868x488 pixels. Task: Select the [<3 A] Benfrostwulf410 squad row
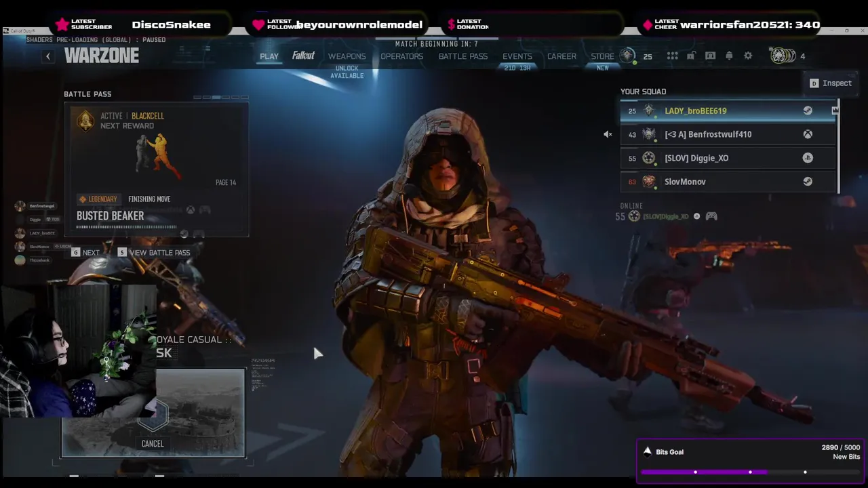click(729, 134)
